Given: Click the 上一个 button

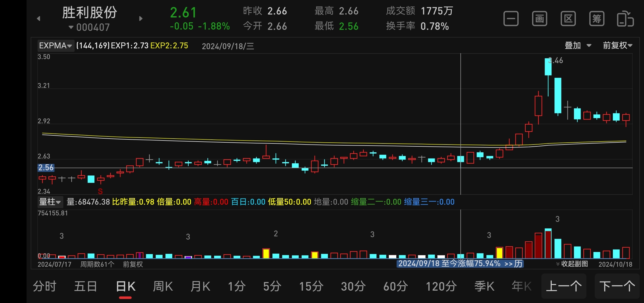Looking at the screenshot, I should [x=564, y=286].
